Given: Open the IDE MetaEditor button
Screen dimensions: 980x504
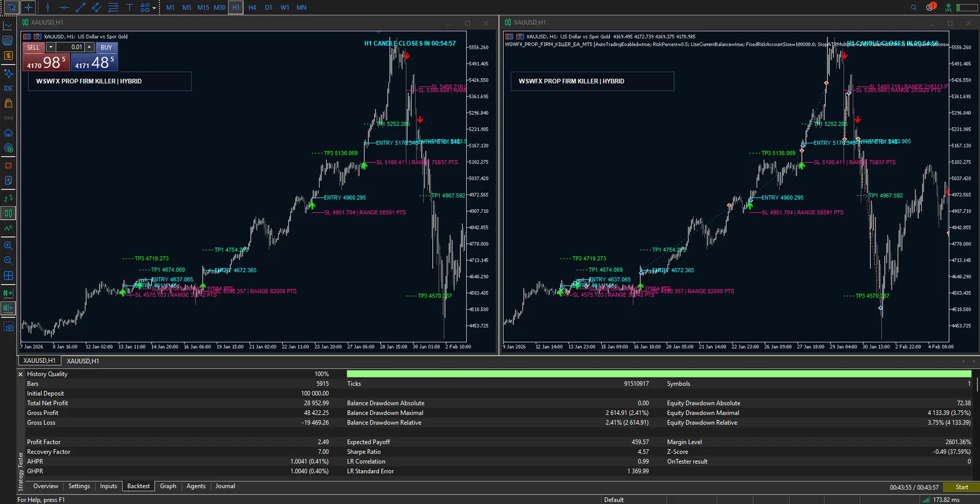Looking at the screenshot, I should pyautogui.click(x=8, y=89).
